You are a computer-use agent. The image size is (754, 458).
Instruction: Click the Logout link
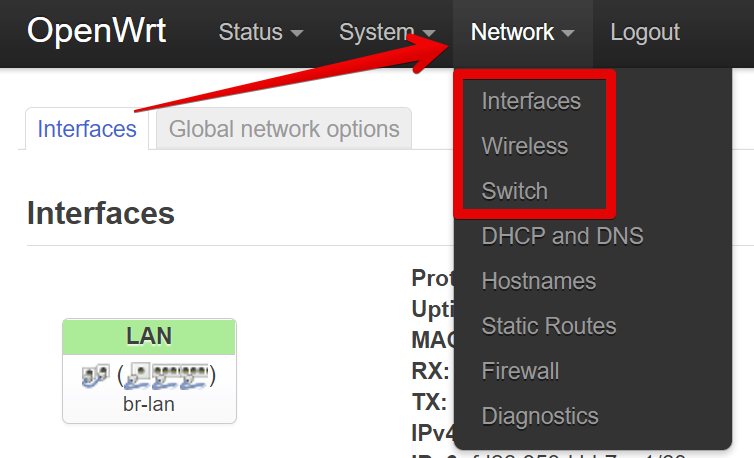pos(645,33)
